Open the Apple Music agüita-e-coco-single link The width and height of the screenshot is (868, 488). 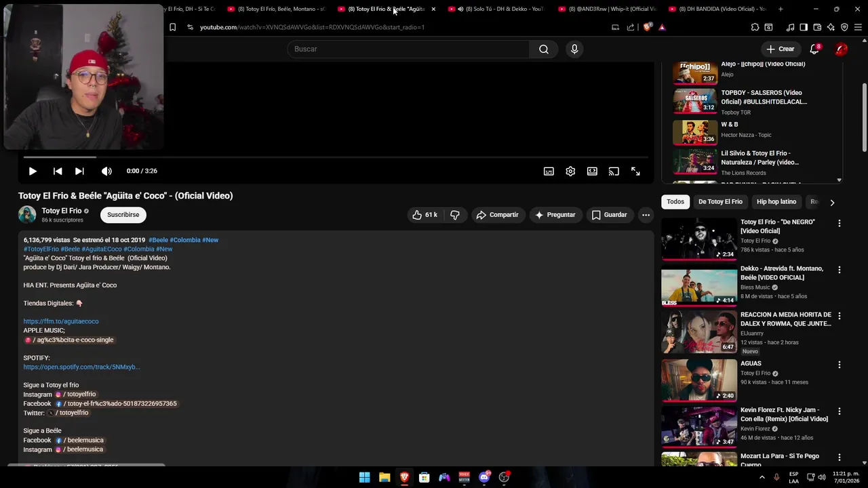[69, 340]
